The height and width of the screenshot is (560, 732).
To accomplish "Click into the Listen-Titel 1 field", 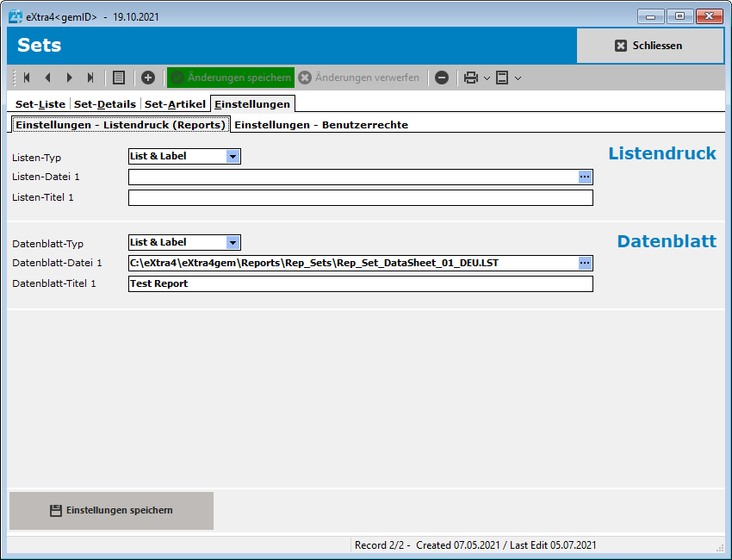I will click(x=360, y=198).
